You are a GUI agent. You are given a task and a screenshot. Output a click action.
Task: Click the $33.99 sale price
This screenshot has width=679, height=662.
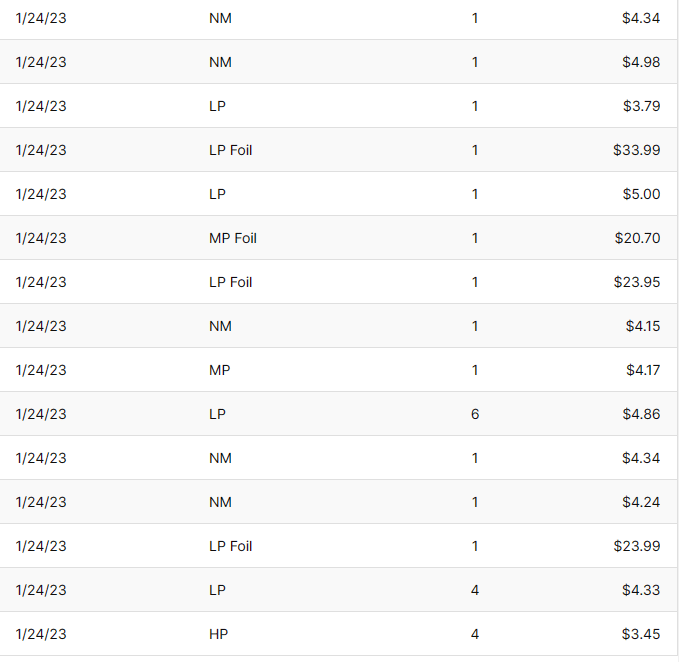click(x=636, y=150)
